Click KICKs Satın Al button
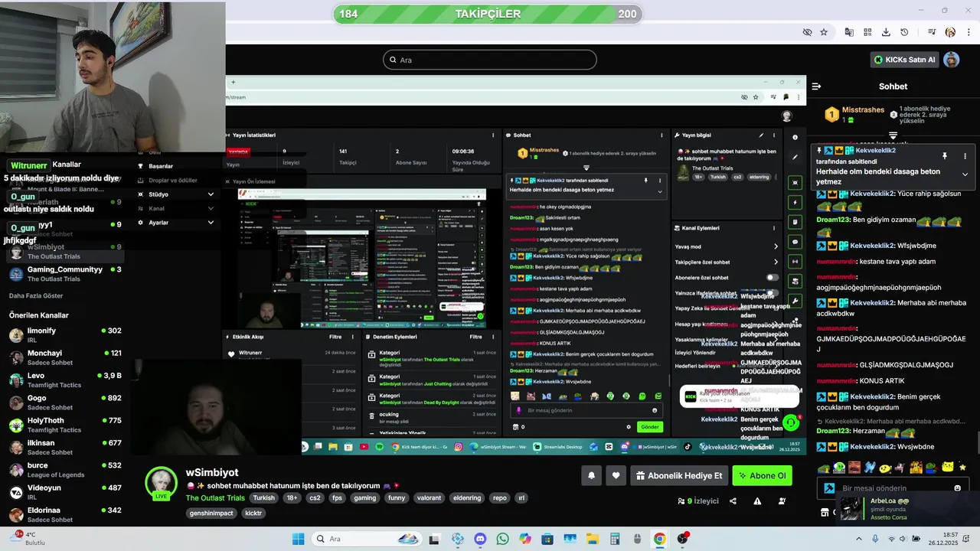980x551 pixels. click(x=904, y=60)
